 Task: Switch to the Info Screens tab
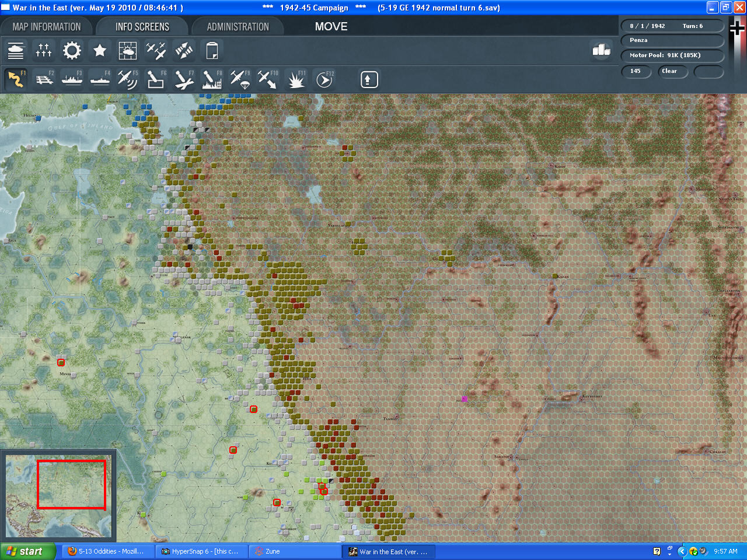142,27
